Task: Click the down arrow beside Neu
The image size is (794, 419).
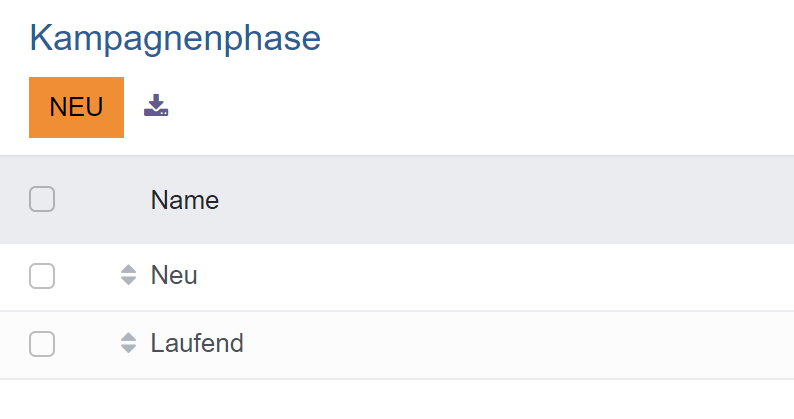Action: pos(128,281)
